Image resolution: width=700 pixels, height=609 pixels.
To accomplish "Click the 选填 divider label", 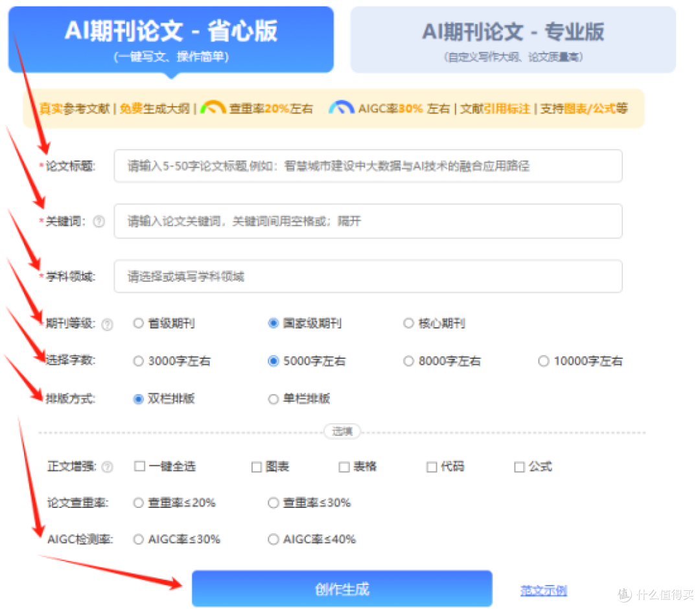I will (x=342, y=431).
